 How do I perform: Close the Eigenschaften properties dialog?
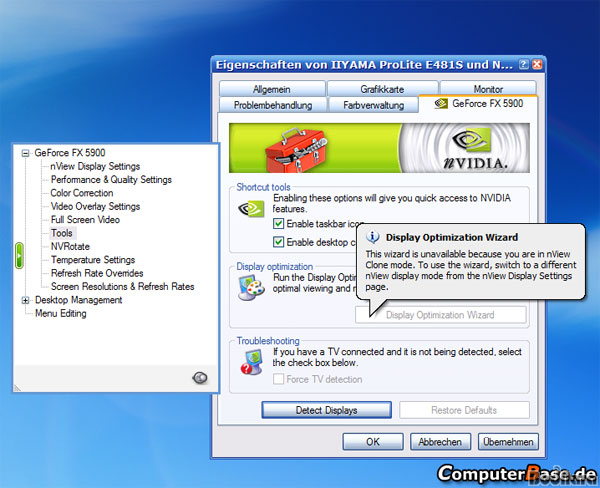tap(537, 64)
